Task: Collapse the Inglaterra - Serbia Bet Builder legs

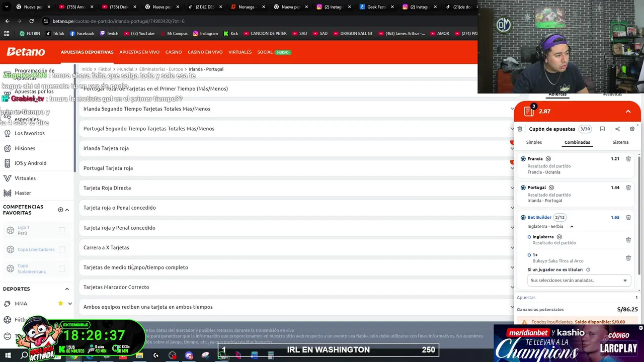Action: 572,227
